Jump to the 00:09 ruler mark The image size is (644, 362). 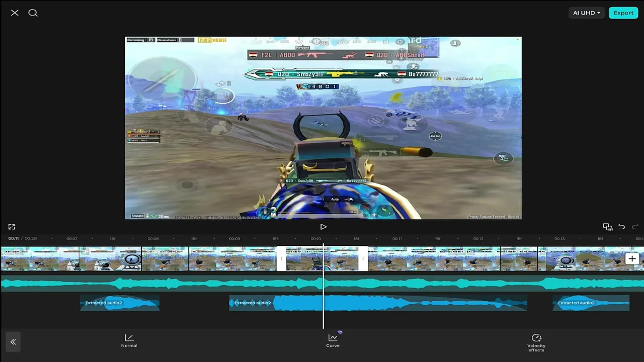coord(234,239)
